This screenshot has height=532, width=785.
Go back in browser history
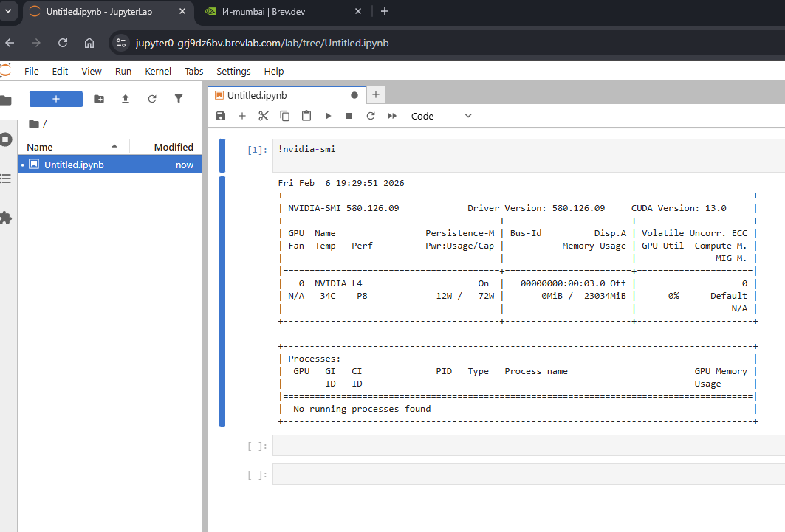(x=10, y=43)
